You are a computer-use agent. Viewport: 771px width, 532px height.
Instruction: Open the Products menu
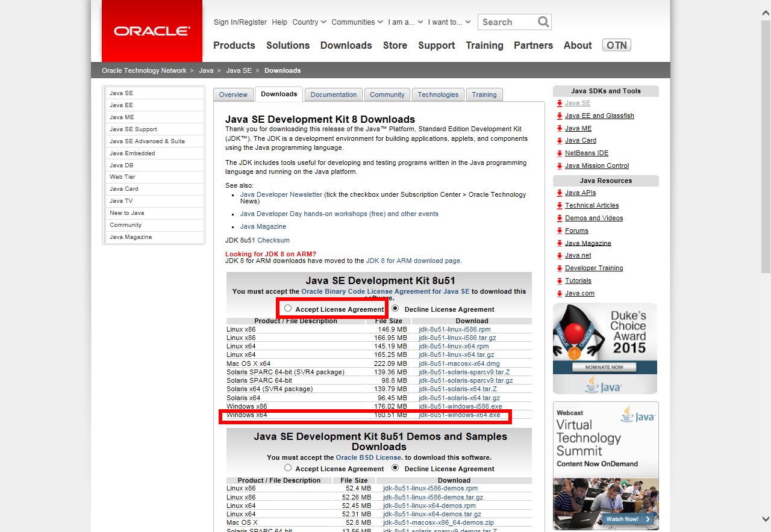(x=234, y=45)
